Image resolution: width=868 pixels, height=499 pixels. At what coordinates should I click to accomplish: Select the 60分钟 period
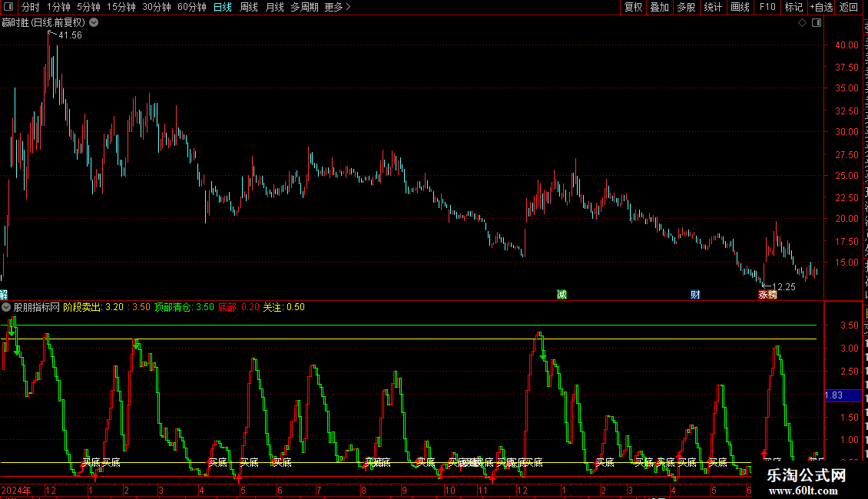(x=192, y=7)
